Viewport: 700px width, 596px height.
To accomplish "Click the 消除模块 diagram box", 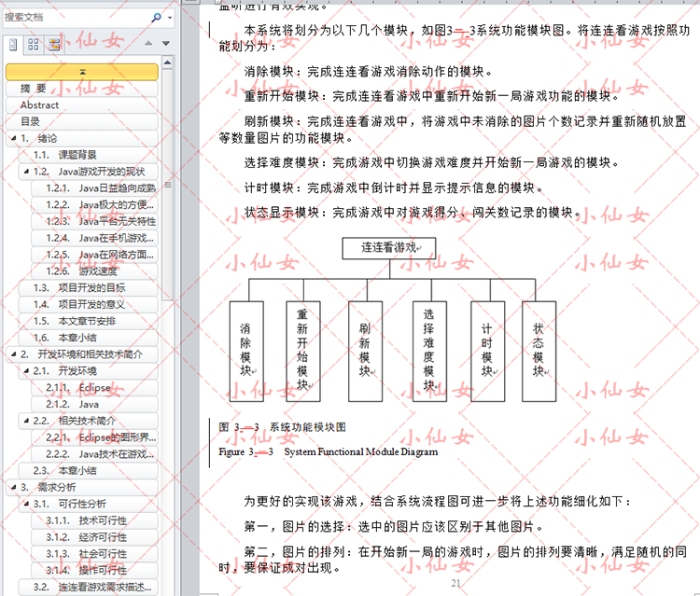I will click(x=246, y=352).
